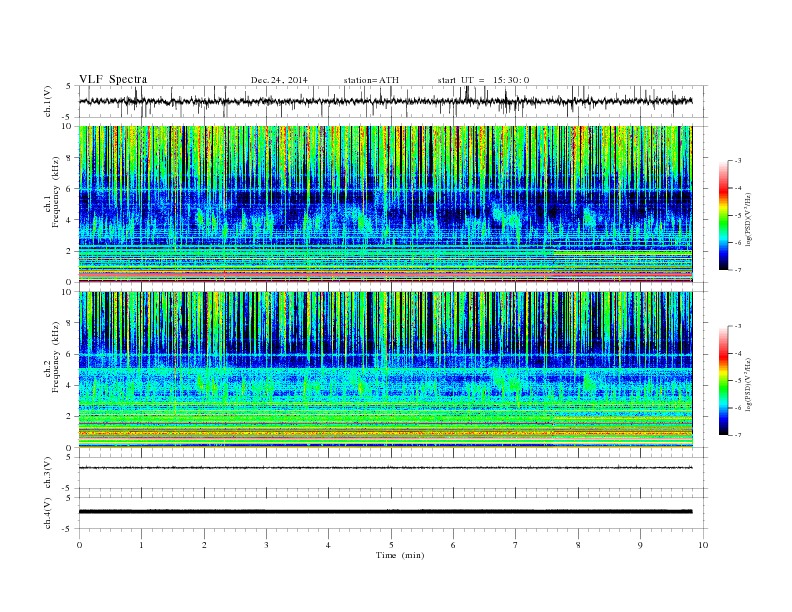Click the 'Time (min)' axis title
Screen dimensions: 792x612
coord(400,555)
